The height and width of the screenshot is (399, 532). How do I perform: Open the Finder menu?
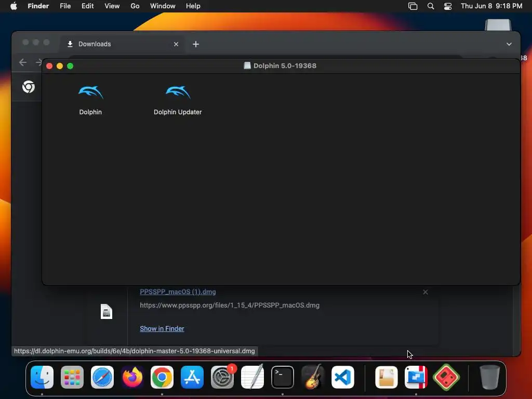click(38, 6)
